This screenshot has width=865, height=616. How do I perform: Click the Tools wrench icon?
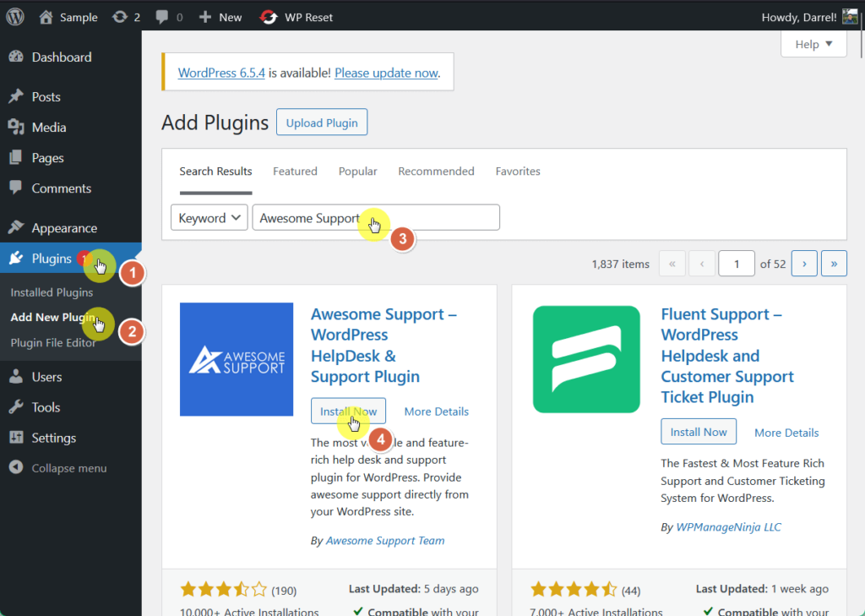tap(16, 407)
